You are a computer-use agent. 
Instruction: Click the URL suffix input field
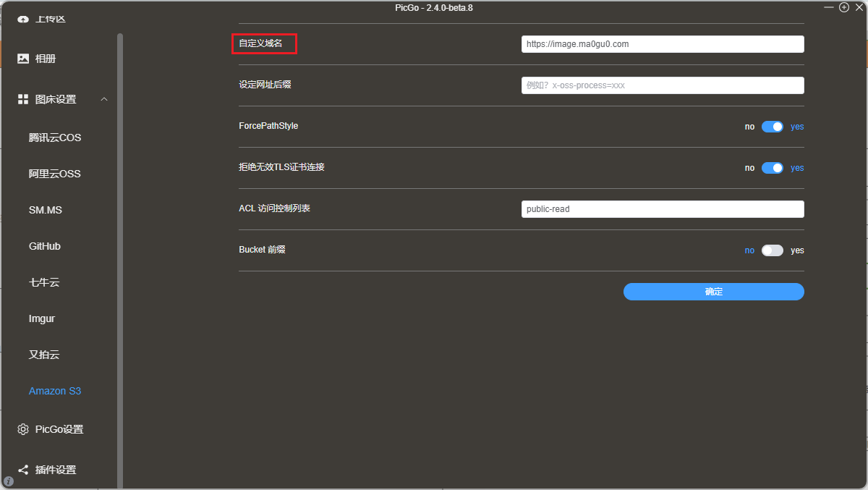(663, 85)
